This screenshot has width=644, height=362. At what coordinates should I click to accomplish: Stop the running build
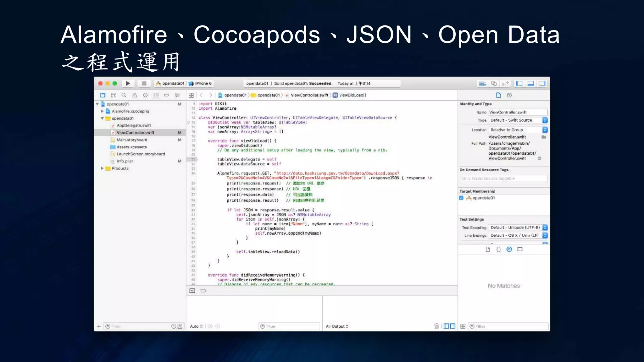(x=144, y=83)
